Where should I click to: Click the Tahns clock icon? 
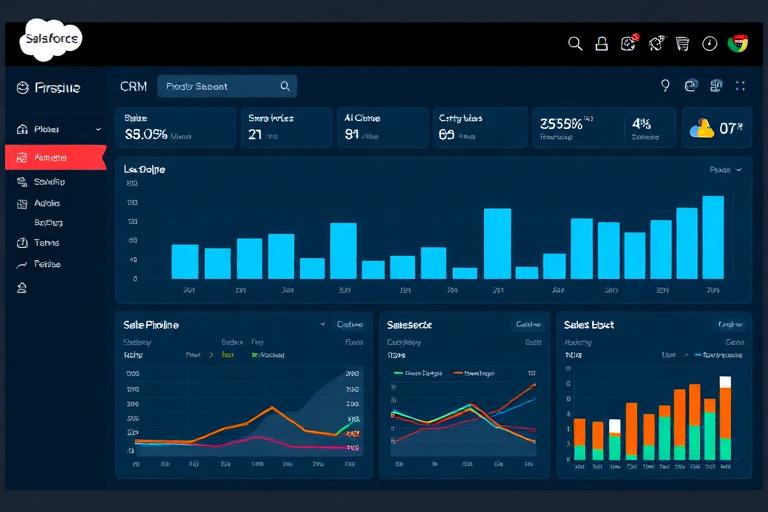pyautogui.click(x=22, y=243)
